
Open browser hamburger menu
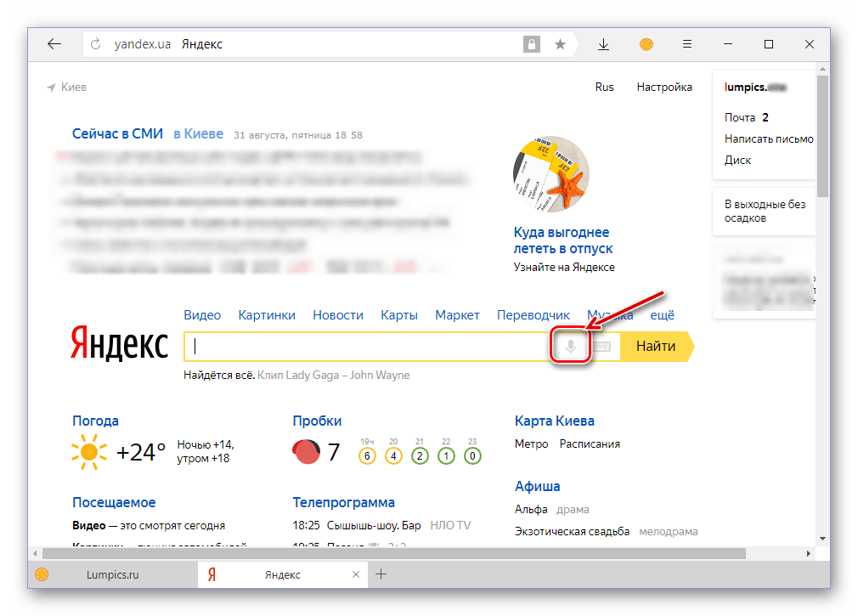pos(687,44)
